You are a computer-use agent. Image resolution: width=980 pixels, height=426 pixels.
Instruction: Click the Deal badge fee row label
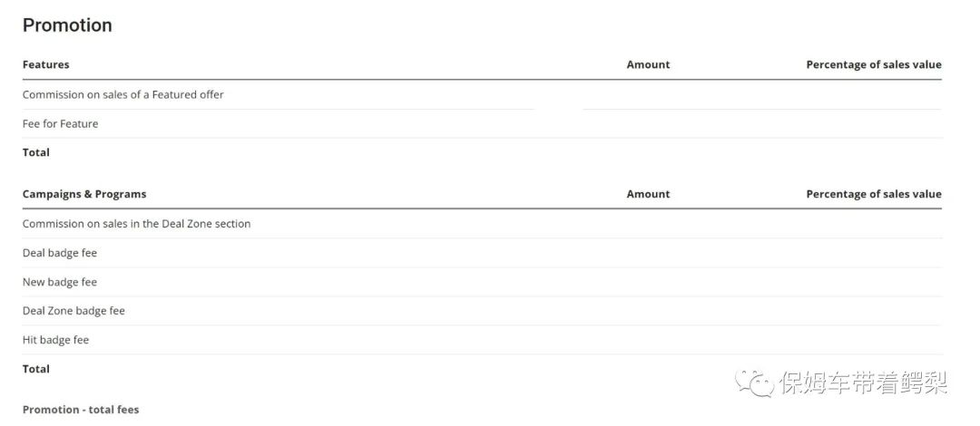60,253
